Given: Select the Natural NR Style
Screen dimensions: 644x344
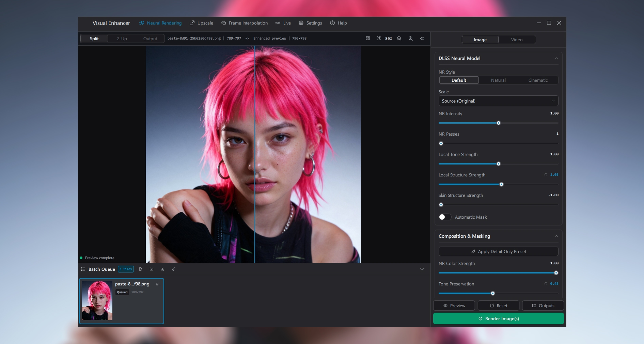Looking at the screenshot, I should click(498, 80).
